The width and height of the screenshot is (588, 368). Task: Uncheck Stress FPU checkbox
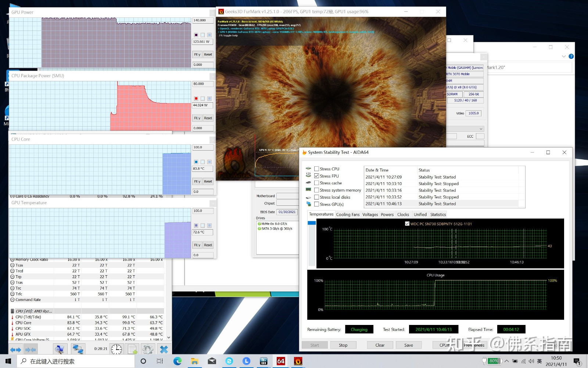point(316,176)
